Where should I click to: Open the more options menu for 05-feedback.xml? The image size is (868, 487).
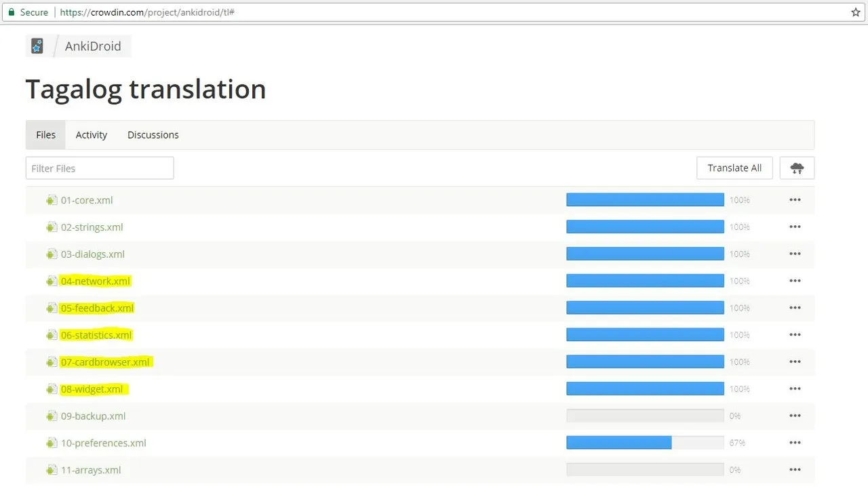point(795,308)
